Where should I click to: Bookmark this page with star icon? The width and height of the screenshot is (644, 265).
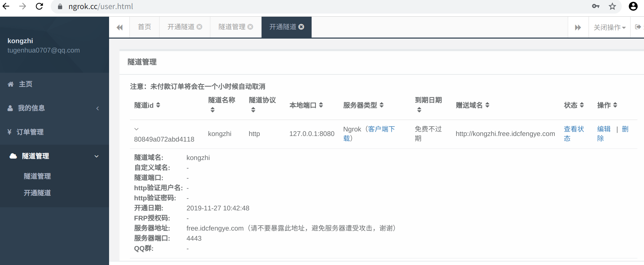click(612, 6)
